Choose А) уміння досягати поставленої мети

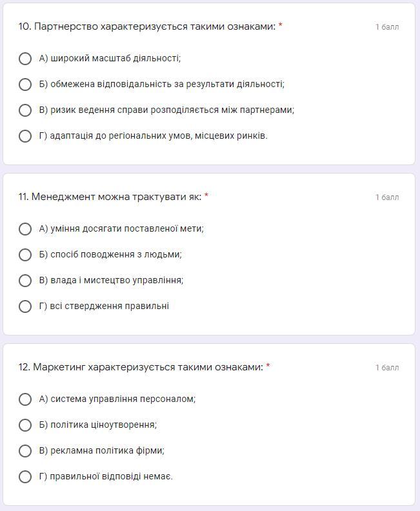pyautogui.click(x=25, y=229)
